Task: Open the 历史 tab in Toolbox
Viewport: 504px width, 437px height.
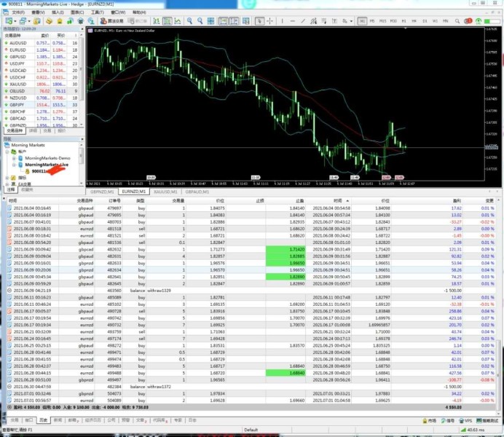Action: (x=44, y=420)
